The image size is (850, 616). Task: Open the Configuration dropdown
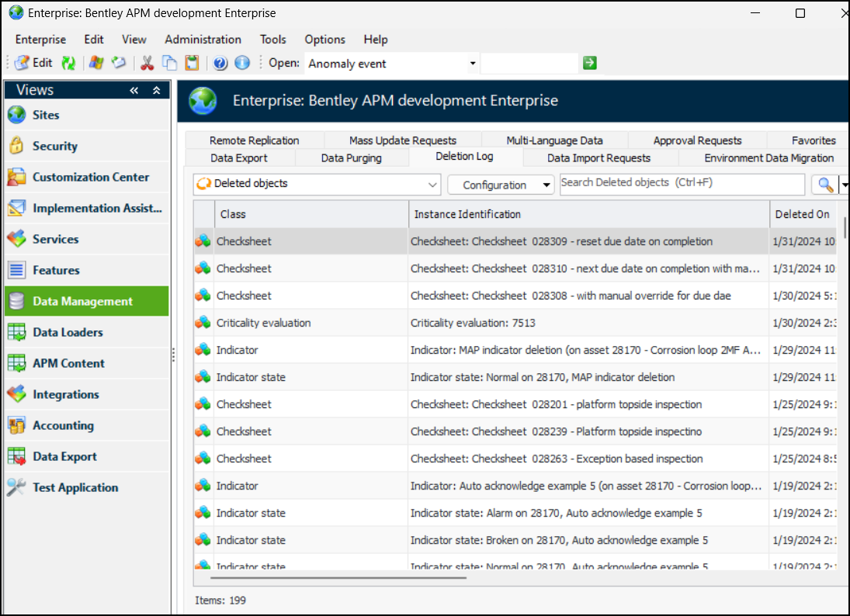tap(500, 185)
